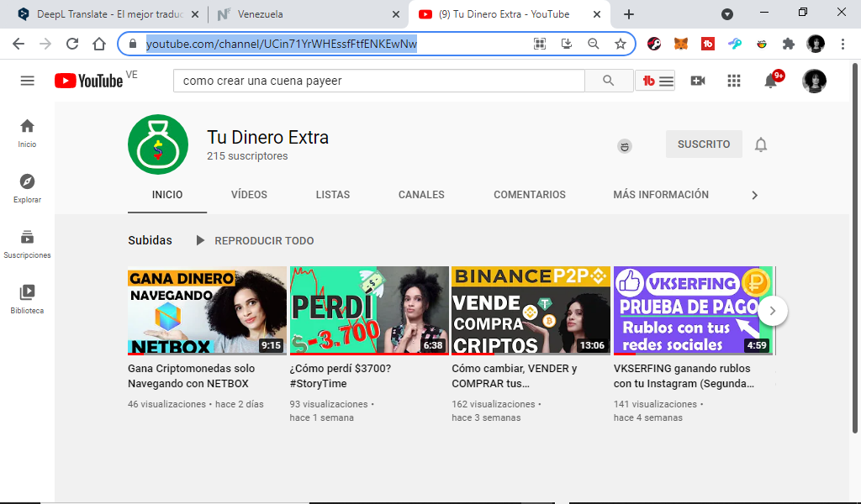This screenshot has height=504, width=861.
Task: Open a new browser tab
Action: click(629, 14)
